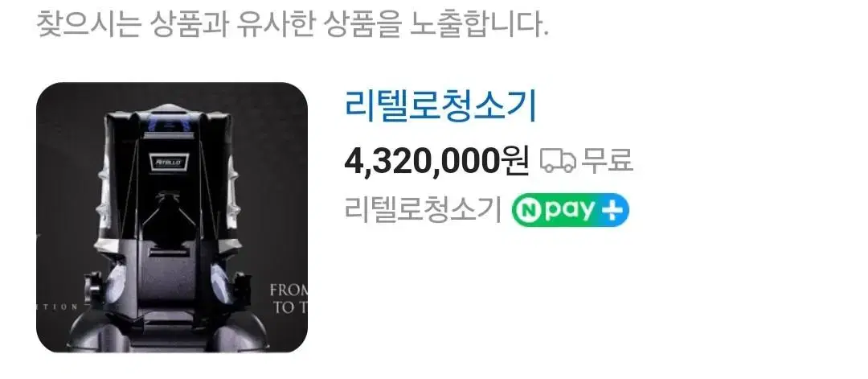Open the 리텔로청소기 product title link
This screenshot has height=379, width=868.
pos(440,106)
